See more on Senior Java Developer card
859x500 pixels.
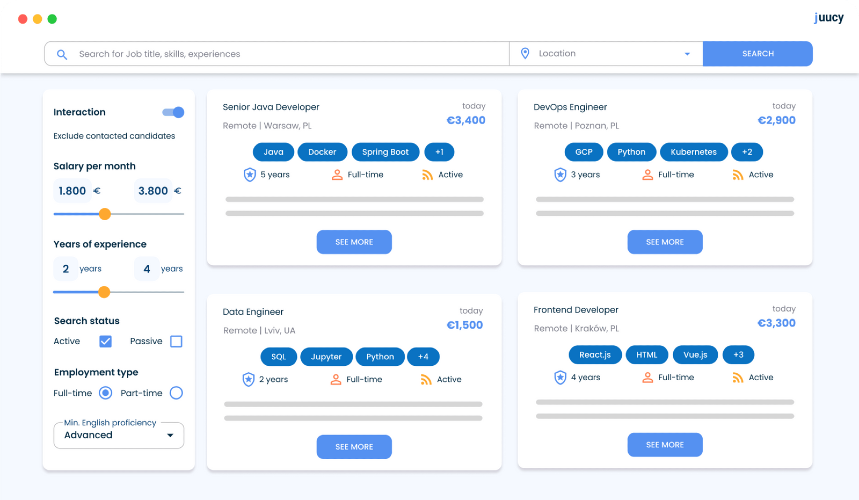coord(354,242)
